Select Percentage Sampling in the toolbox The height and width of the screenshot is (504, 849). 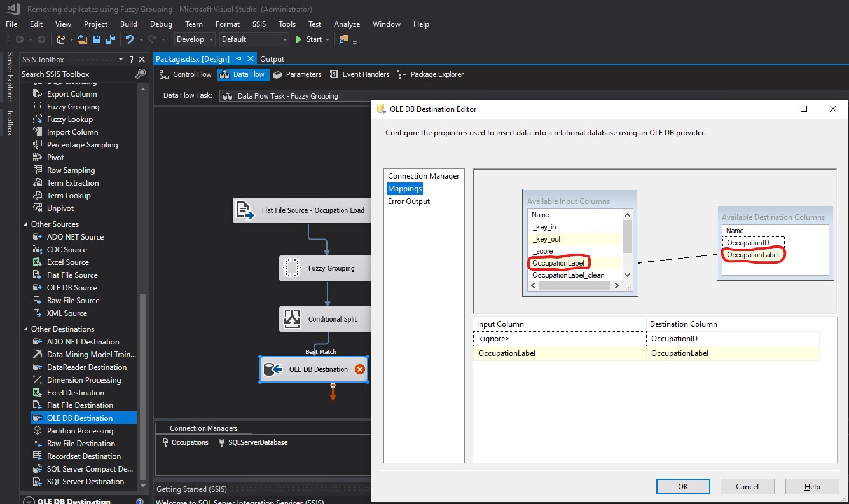(x=83, y=145)
